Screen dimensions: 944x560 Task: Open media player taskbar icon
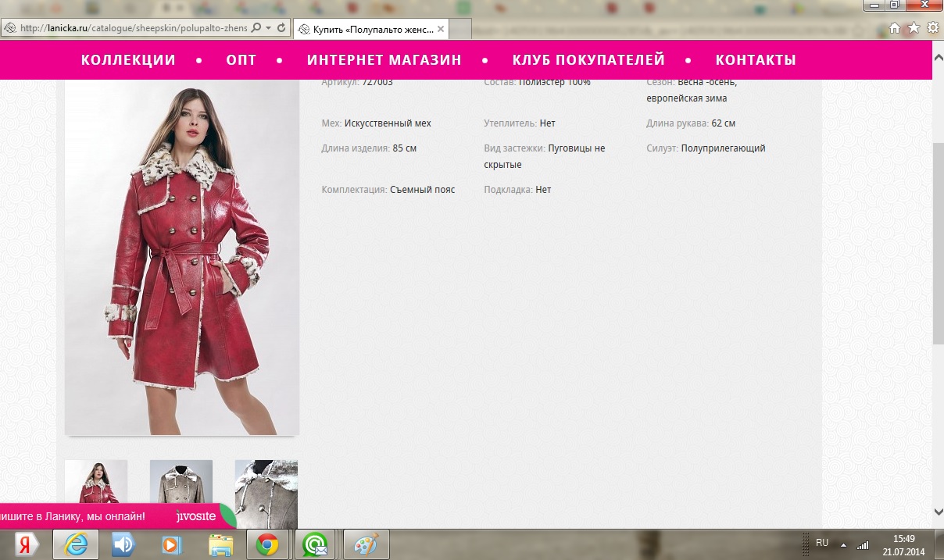(171, 544)
